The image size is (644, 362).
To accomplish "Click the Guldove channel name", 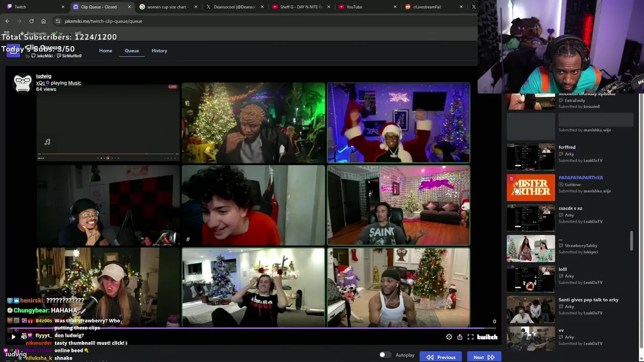I will pyautogui.click(x=573, y=185).
